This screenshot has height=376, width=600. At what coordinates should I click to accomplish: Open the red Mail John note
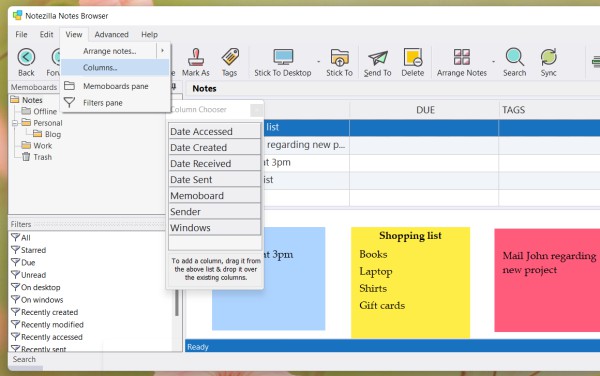547,280
